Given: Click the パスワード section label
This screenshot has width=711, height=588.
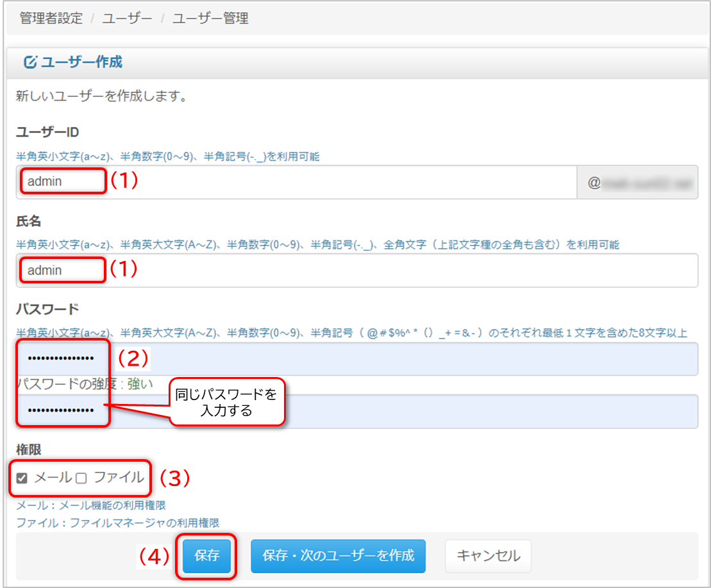Looking at the screenshot, I should click(47, 309).
